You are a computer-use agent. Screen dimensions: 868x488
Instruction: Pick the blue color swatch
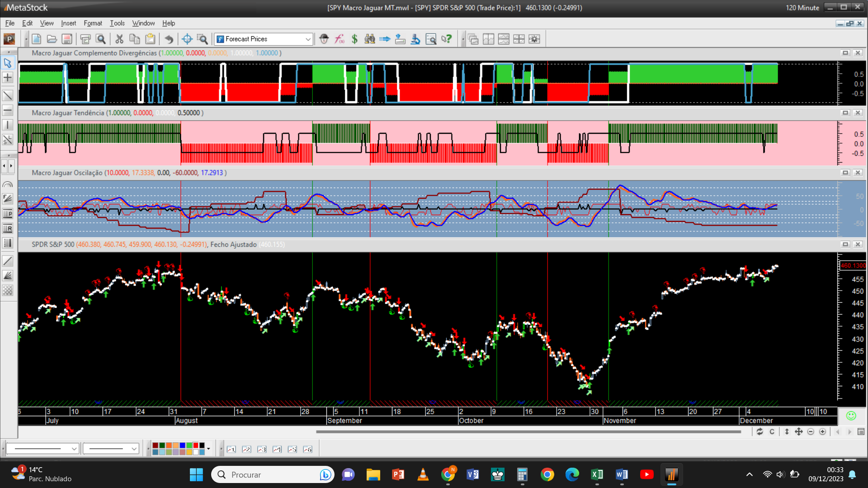tap(182, 446)
